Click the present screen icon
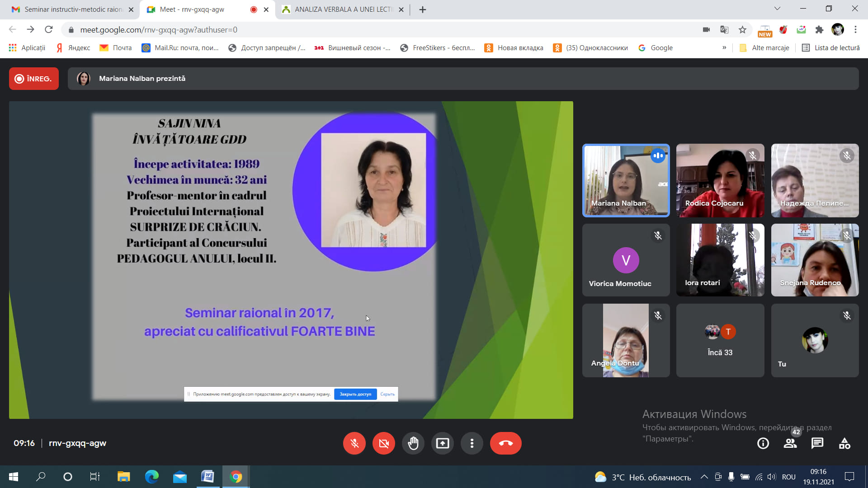The width and height of the screenshot is (868, 488). pyautogui.click(x=443, y=443)
